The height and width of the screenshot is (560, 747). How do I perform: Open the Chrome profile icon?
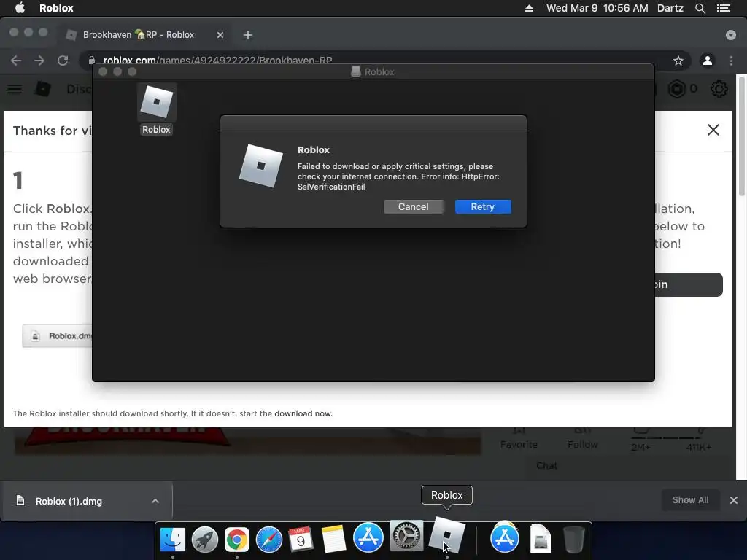click(x=708, y=61)
